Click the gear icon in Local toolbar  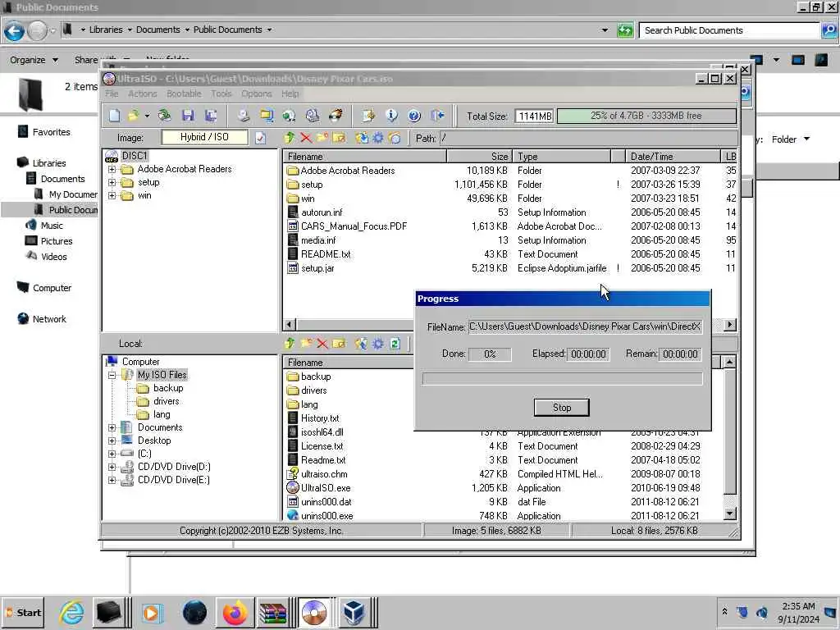coord(378,344)
